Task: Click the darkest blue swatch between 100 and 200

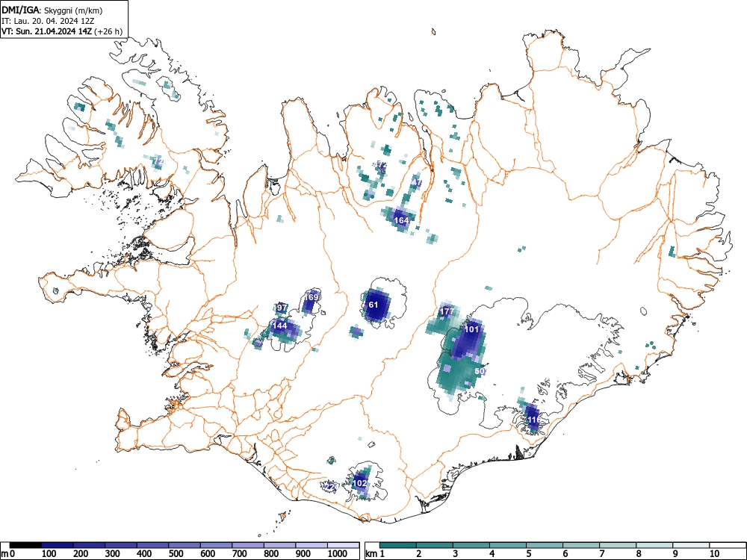Action: pos(58,545)
